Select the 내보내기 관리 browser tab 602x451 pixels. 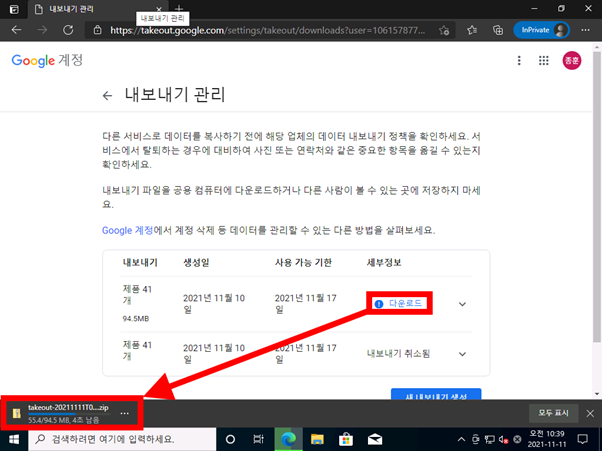click(98, 9)
